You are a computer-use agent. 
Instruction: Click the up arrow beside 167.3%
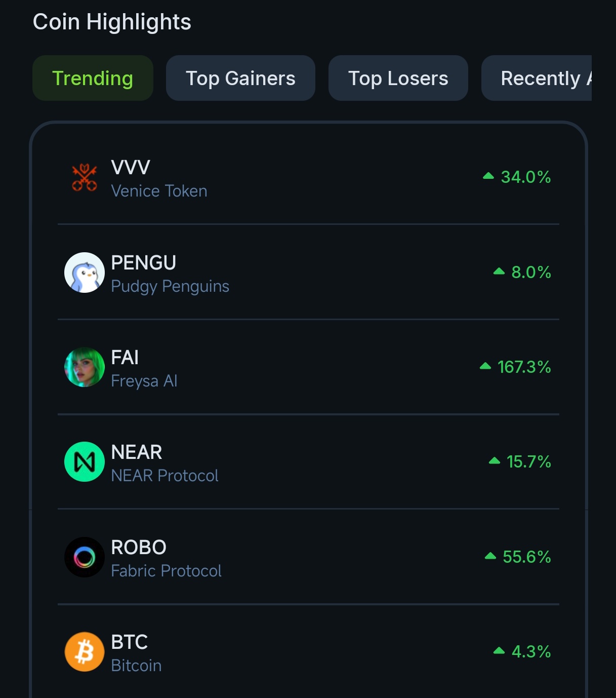pos(485,366)
